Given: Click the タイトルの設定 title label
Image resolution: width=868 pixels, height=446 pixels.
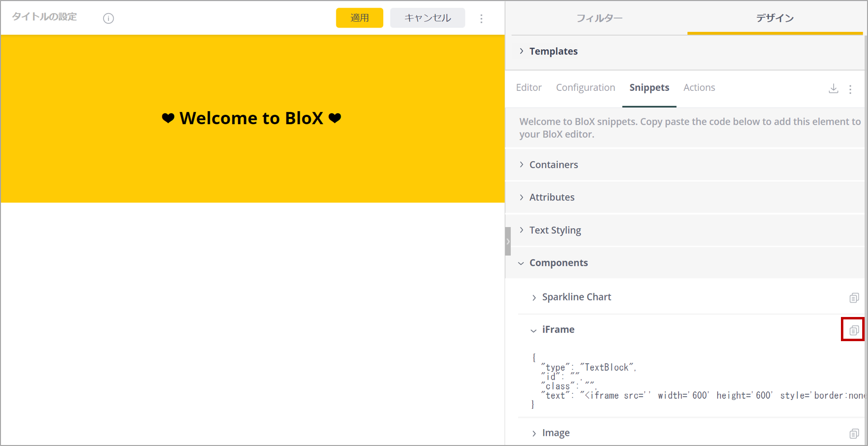Looking at the screenshot, I should tap(44, 17).
